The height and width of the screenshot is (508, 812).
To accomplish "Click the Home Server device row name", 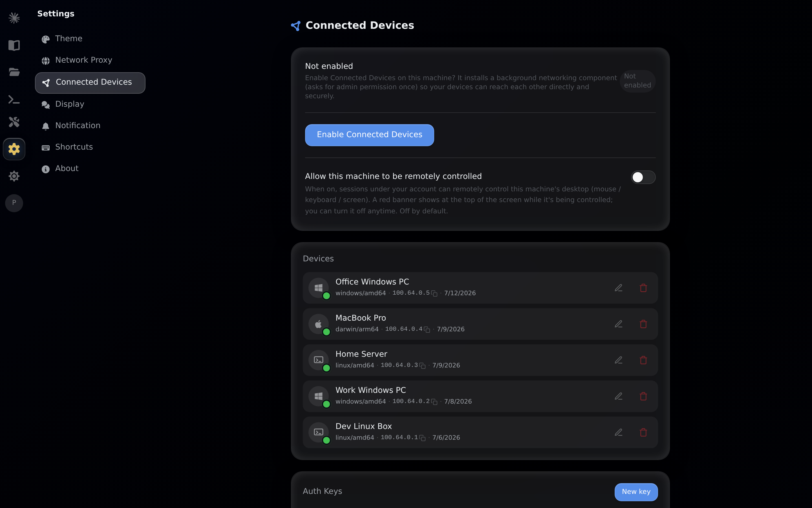I will pos(361,354).
